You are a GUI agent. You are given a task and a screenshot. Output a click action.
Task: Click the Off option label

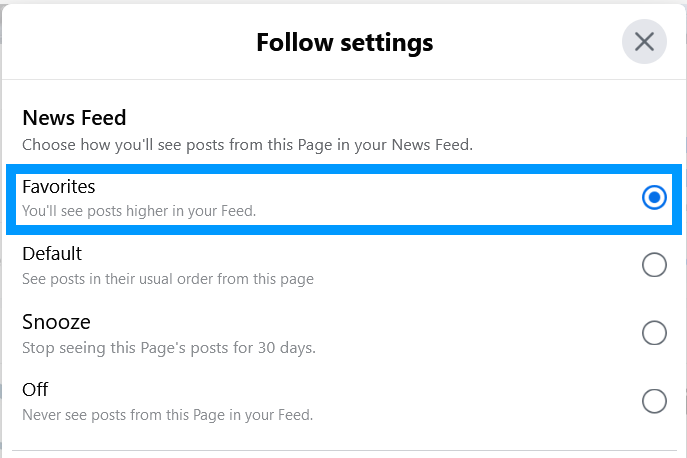35,390
